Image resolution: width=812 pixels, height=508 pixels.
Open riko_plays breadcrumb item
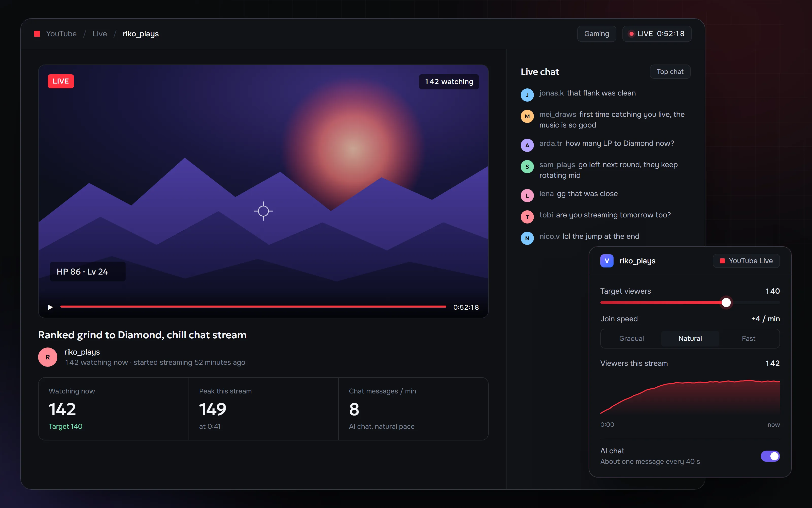point(141,34)
